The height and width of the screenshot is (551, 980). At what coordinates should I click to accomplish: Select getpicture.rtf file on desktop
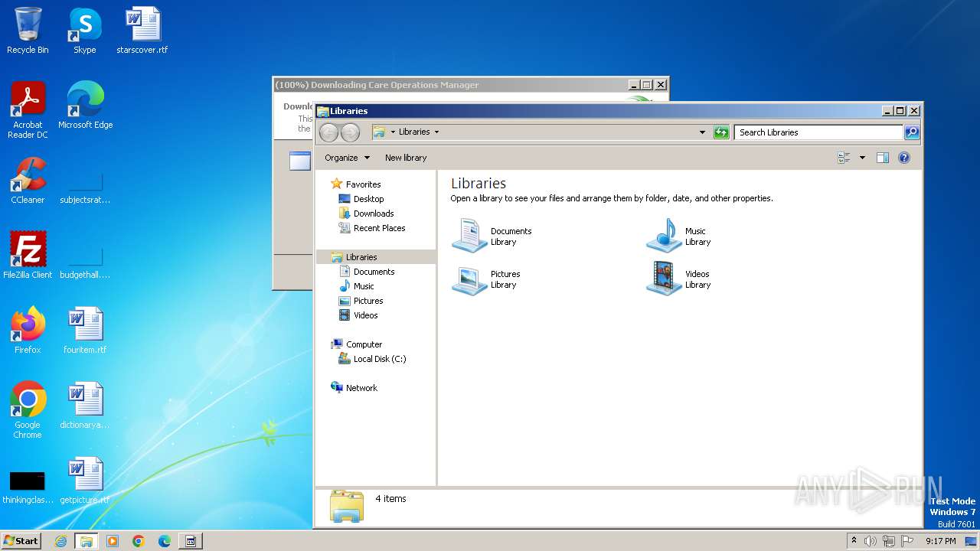pyautogui.click(x=85, y=480)
